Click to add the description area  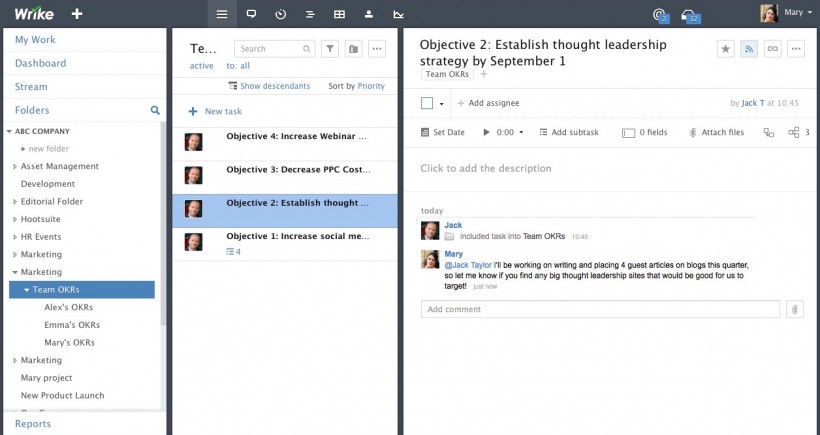tap(486, 168)
